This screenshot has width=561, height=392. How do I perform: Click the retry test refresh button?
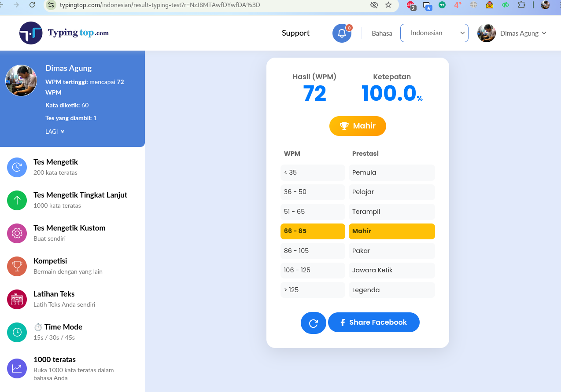pyautogui.click(x=313, y=323)
